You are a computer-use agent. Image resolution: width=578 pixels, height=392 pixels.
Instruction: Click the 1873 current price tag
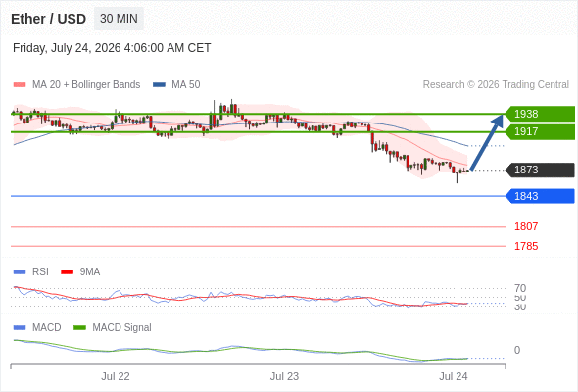(x=540, y=170)
